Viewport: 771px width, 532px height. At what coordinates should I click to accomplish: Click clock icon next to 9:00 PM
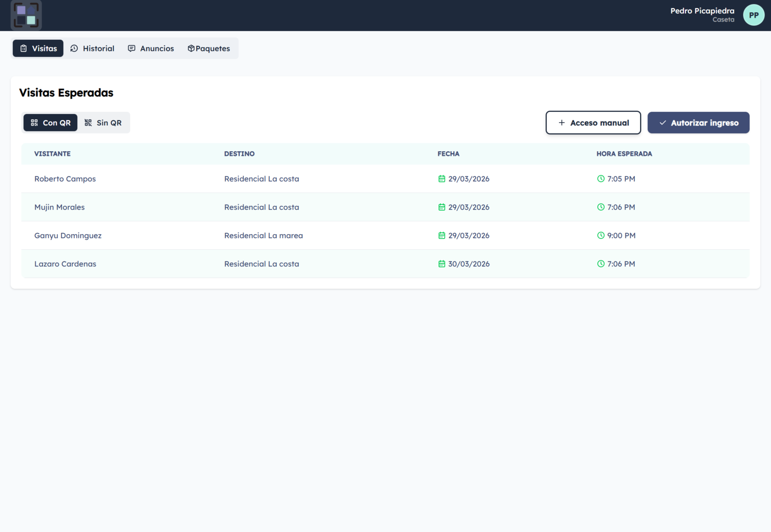pyautogui.click(x=600, y=235)
